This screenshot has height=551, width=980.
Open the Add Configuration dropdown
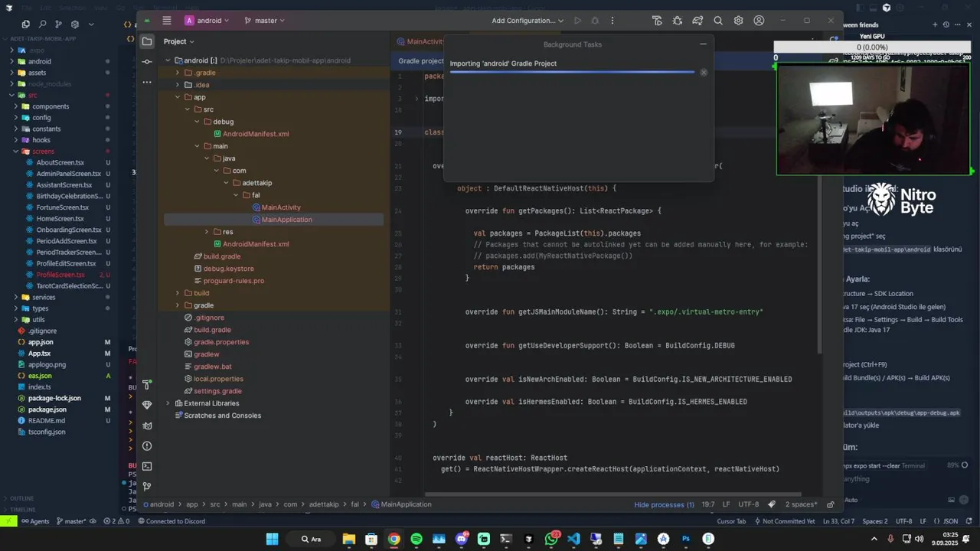pyautogui.click(x=528, y=21)
